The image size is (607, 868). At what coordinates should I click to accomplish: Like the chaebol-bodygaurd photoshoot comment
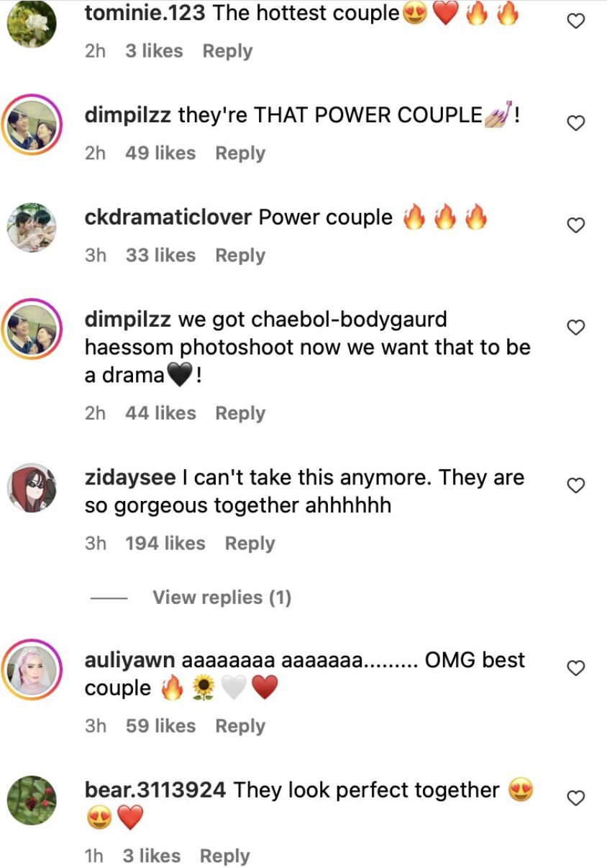tap(575, 328)
